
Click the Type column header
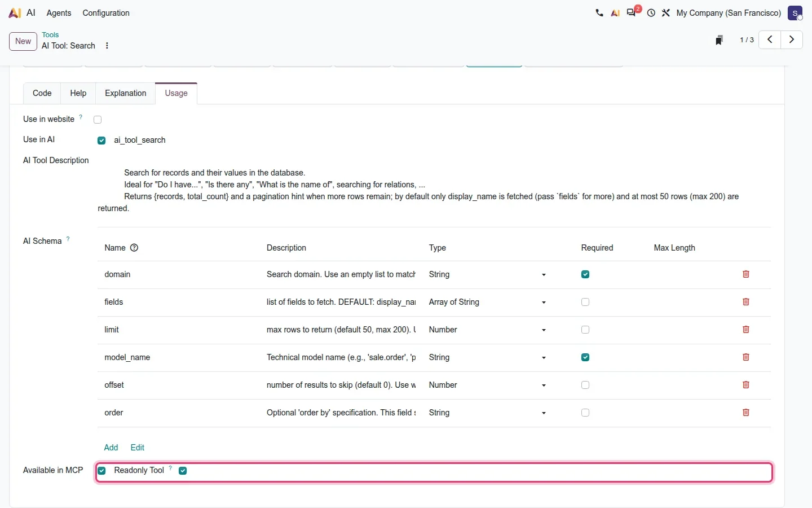[438, 248]
